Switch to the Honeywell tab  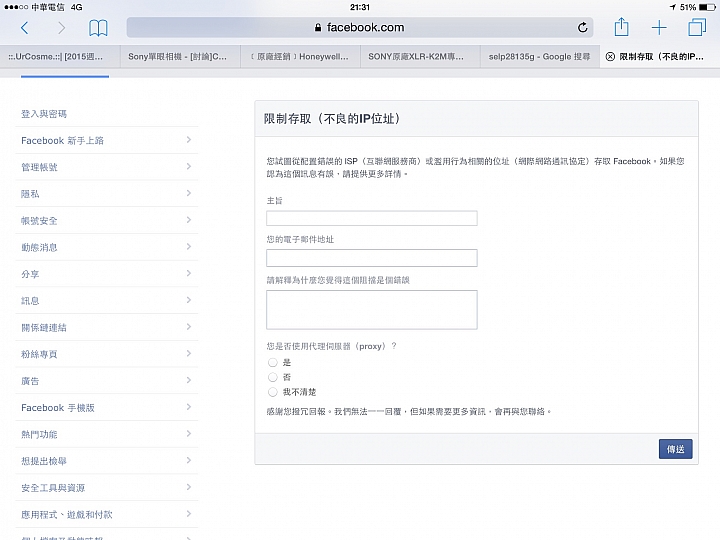tap(300, 56)
